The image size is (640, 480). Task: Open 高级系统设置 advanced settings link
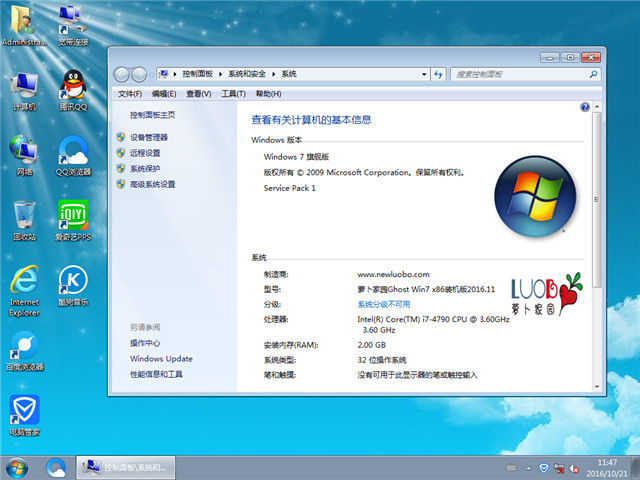[153, 184]
